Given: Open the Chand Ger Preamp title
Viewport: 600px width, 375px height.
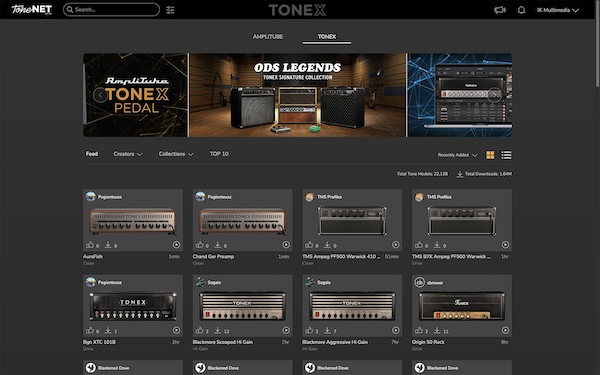Looking at the screenshot, I should click(x=213, y=256).
